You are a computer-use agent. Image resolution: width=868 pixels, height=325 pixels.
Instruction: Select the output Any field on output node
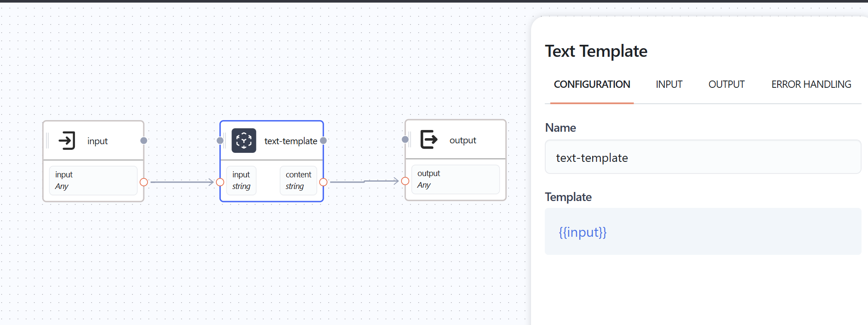(455, 179)
